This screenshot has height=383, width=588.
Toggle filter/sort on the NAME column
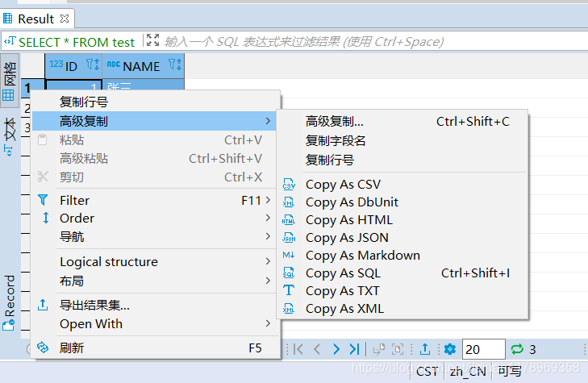click(174, 66)
